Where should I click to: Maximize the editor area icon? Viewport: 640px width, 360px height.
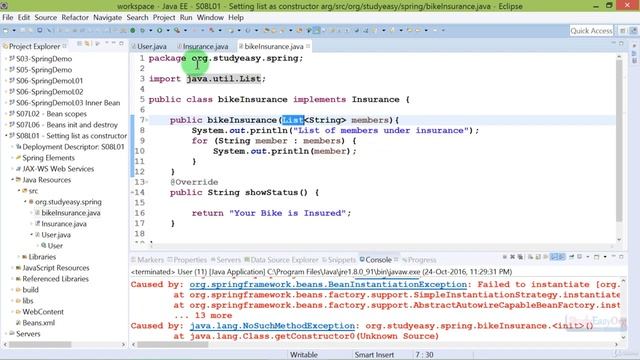tap(621, 43)
